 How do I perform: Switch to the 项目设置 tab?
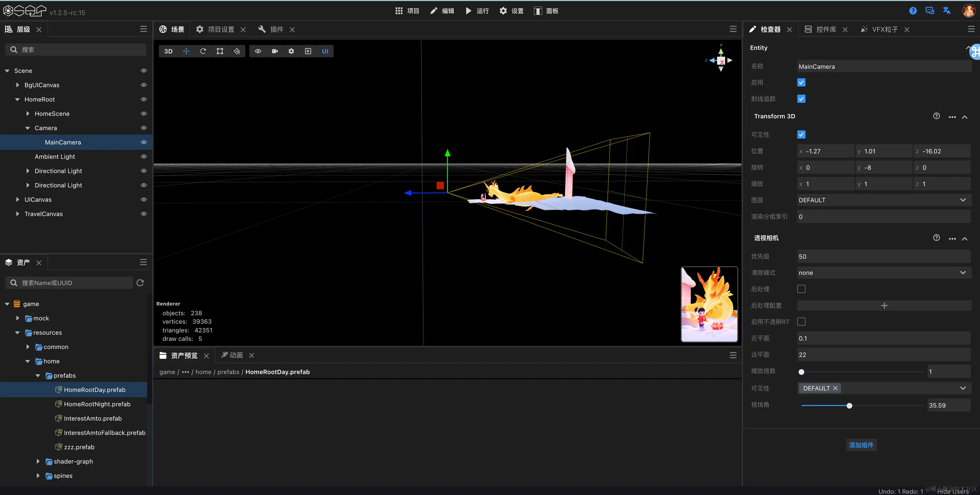[x=221, y=29]
